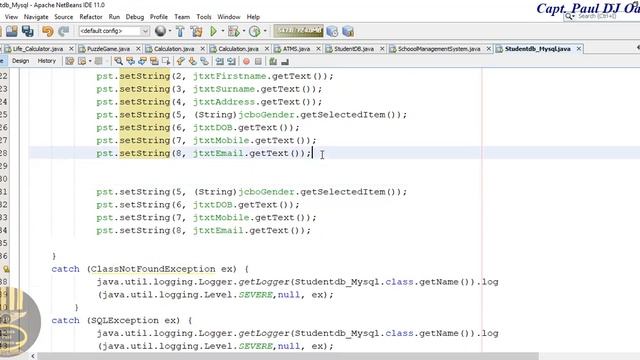Open the Team menu
The width and height of the screenshot is (640, 360).
coord(182,17)
